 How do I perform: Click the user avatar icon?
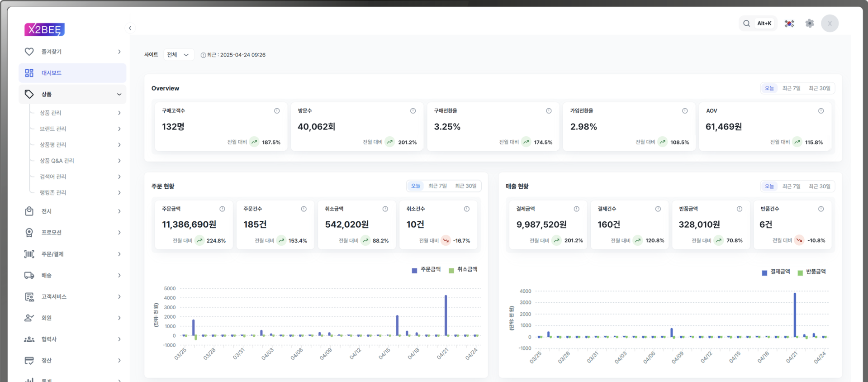830,24
